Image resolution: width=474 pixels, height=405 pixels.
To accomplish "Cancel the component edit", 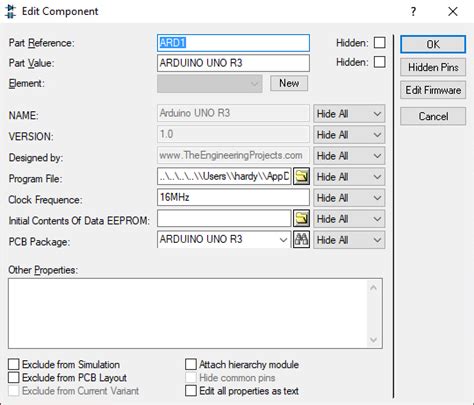I will [x=433, y=116].
